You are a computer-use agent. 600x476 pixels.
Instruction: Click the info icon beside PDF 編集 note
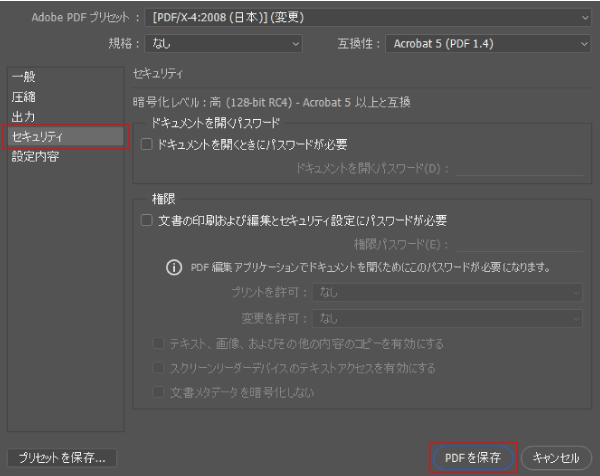click(x=174, y=267)
